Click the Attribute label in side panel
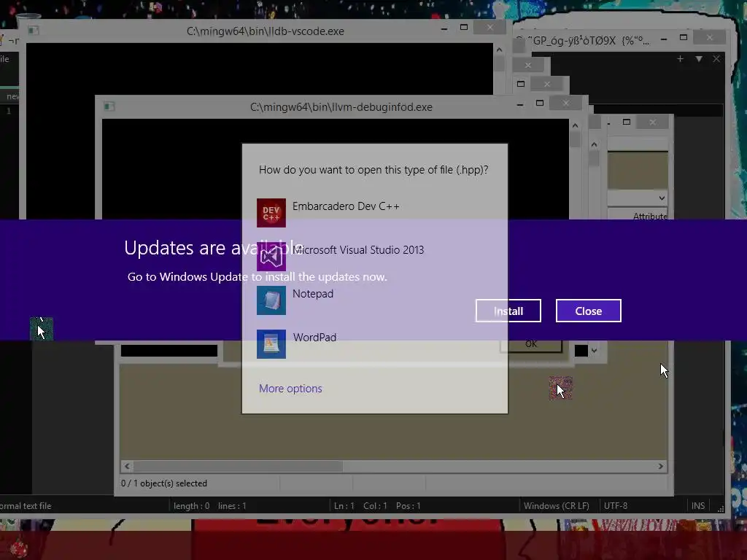This screenshot has height=560, width=747. click(650, 216)
